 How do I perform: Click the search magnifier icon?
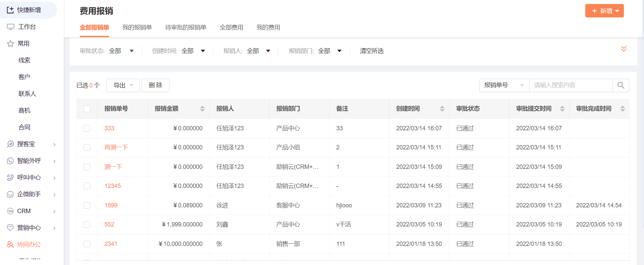(621, 85)
